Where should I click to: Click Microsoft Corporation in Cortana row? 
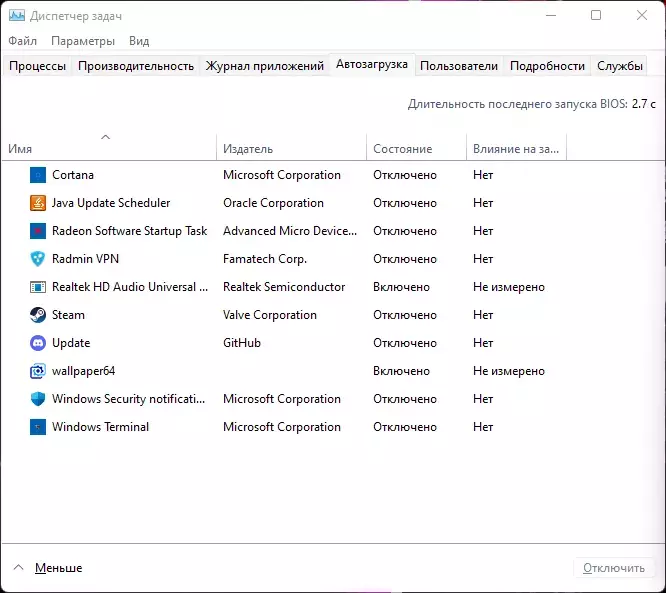[x=282, y=175]
